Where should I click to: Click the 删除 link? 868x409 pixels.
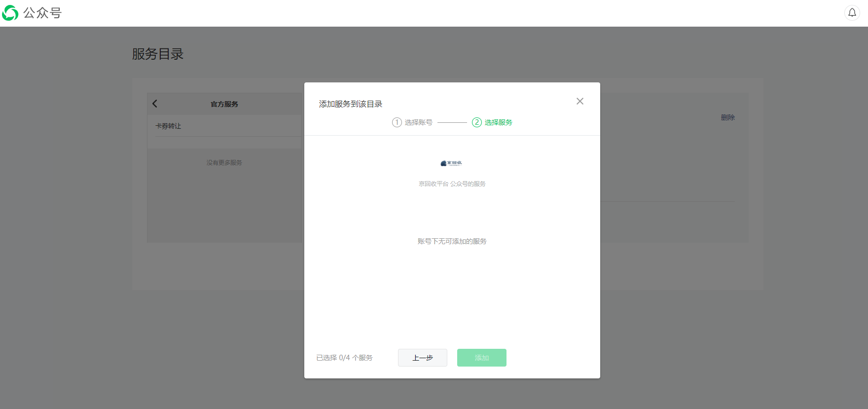point(728,117)
